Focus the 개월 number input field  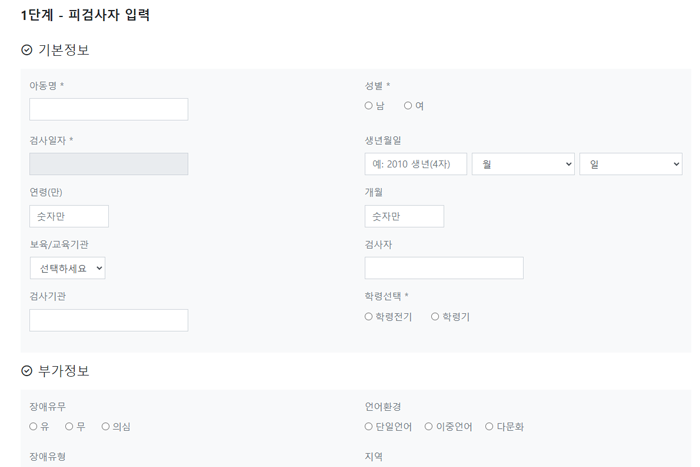pyautogui.click(x=404, y=217)
